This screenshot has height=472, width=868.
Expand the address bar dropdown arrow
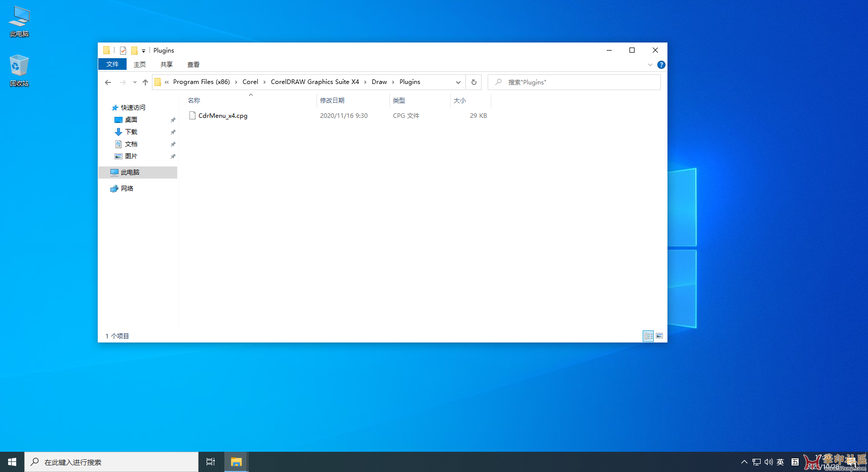coord(458,82)
